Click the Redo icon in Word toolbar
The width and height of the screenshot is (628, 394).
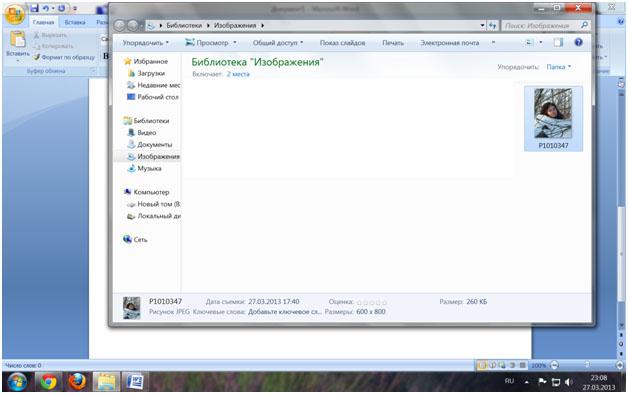(x=62, y=8)
